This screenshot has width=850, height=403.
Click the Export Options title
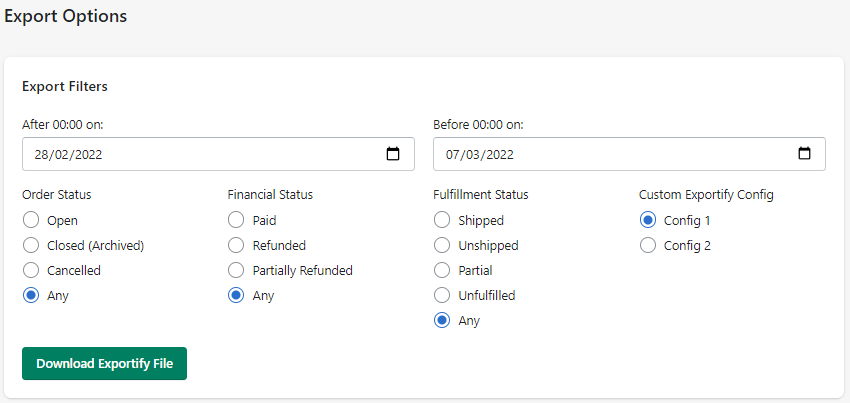click(x=66, y=16)
